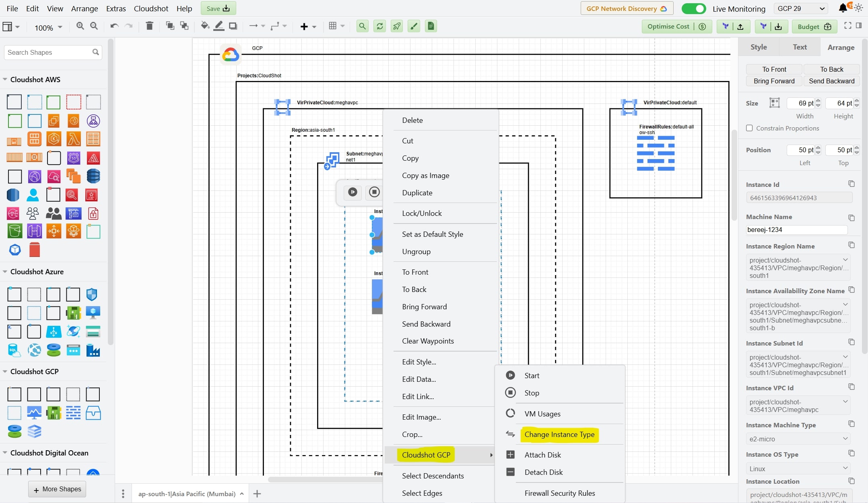The height and width of the screenshot is (503, 868).
Task: Click the green refresh toolbar icon
Action: [380, 26]
